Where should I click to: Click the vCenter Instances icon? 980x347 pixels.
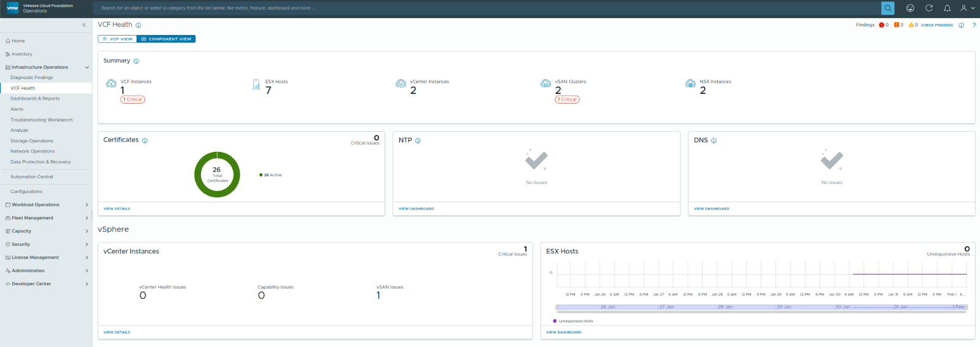tap(401, 84)
